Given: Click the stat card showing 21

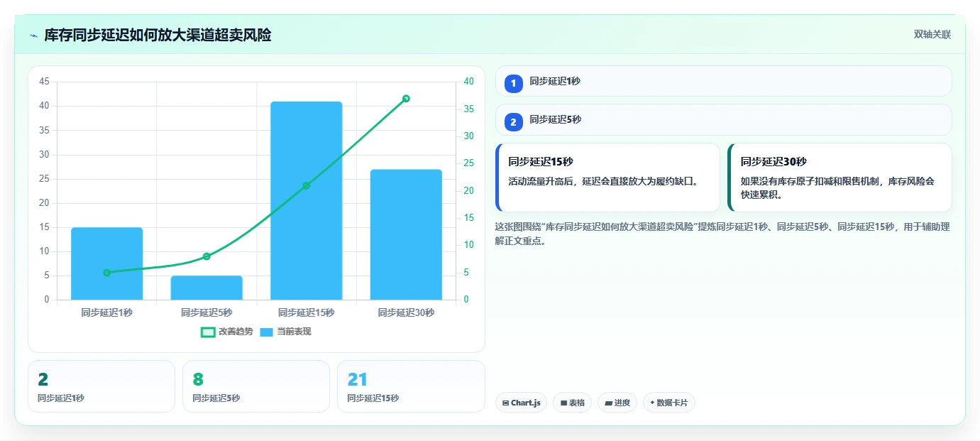Looking at the screenshot, I should click(411, 386).
